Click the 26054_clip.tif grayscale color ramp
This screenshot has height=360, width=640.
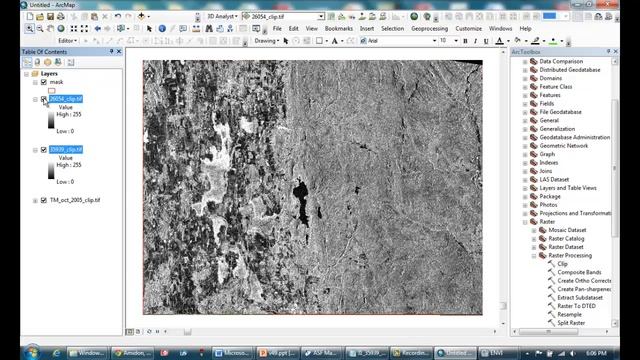coord(51,120)
